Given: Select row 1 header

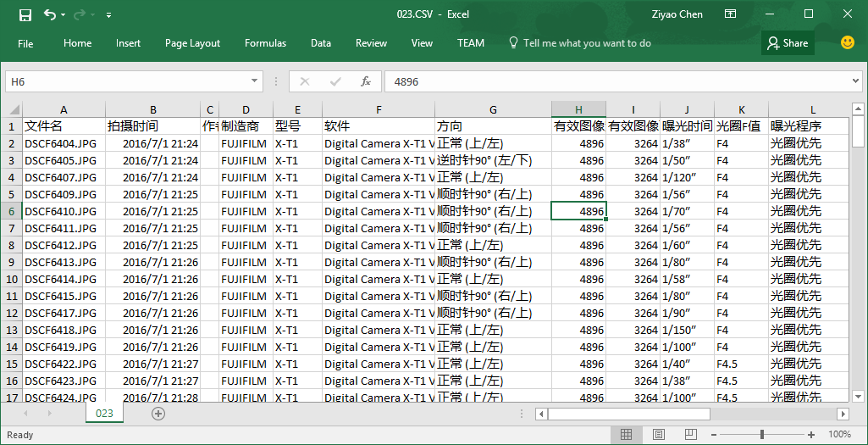Looking at the screenshot, I should [12, 126].
